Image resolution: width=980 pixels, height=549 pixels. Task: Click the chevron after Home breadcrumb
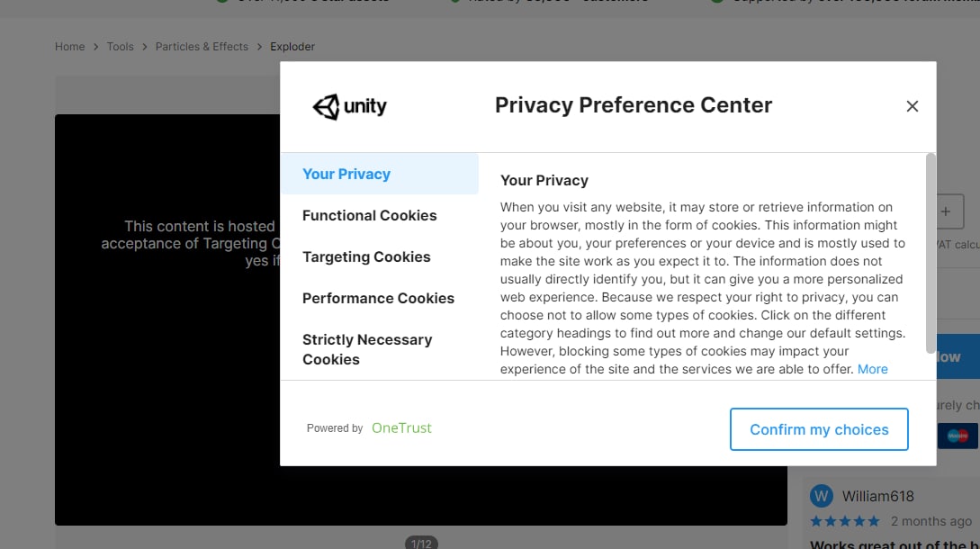click(x=95, y=47)
